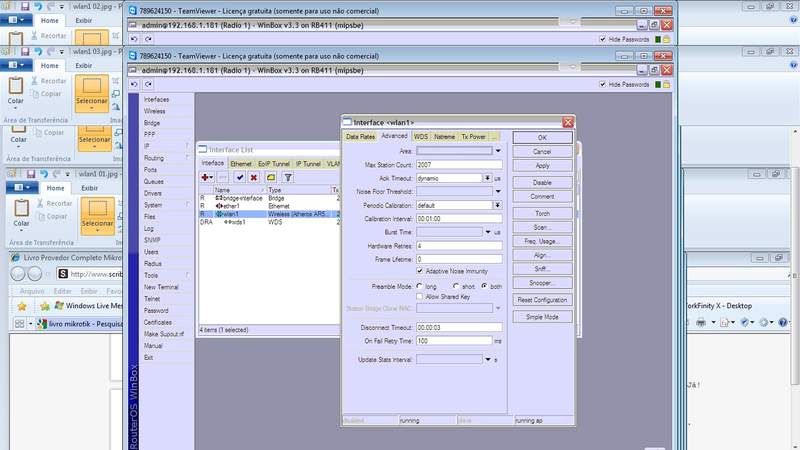This screenshot has height=450, width=800.
Task: Click the save floppy icon in wlan1 01.jpg window
Action: [31, 174]
